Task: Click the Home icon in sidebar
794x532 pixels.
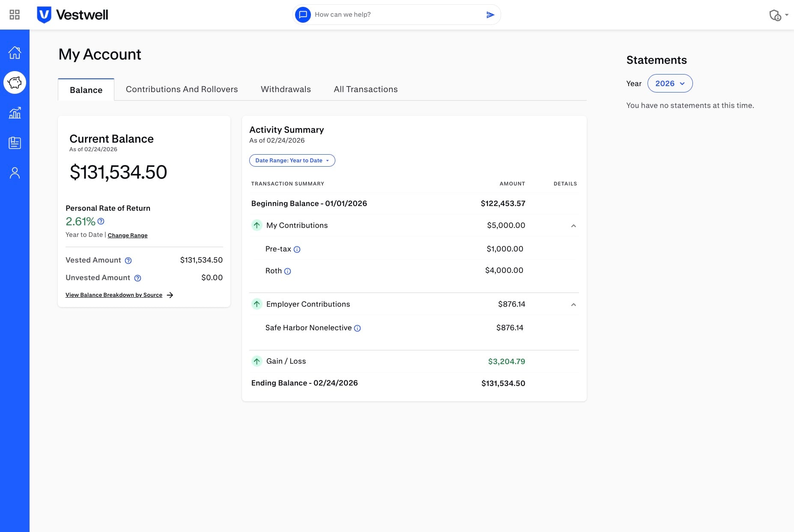Action: (15, 53)
